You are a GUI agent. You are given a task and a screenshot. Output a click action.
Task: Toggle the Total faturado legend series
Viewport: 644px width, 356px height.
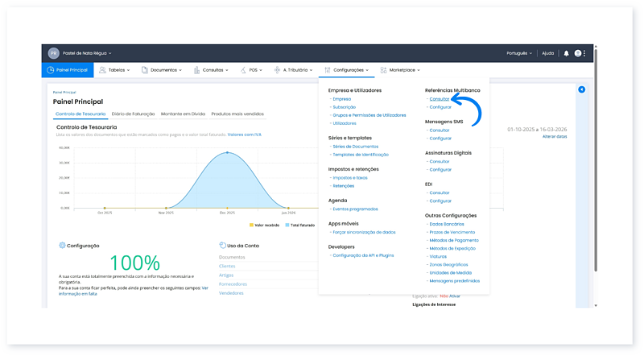point(299,225)
